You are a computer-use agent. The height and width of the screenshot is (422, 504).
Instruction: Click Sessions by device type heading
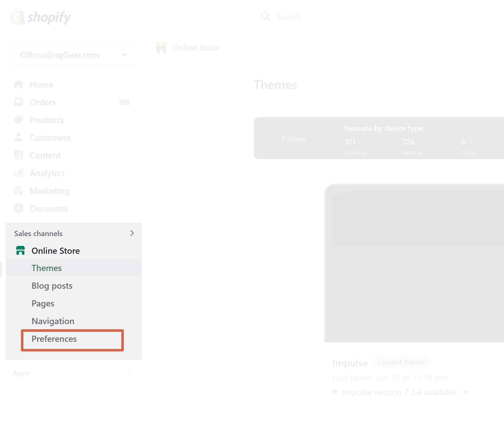coord(383,128)
